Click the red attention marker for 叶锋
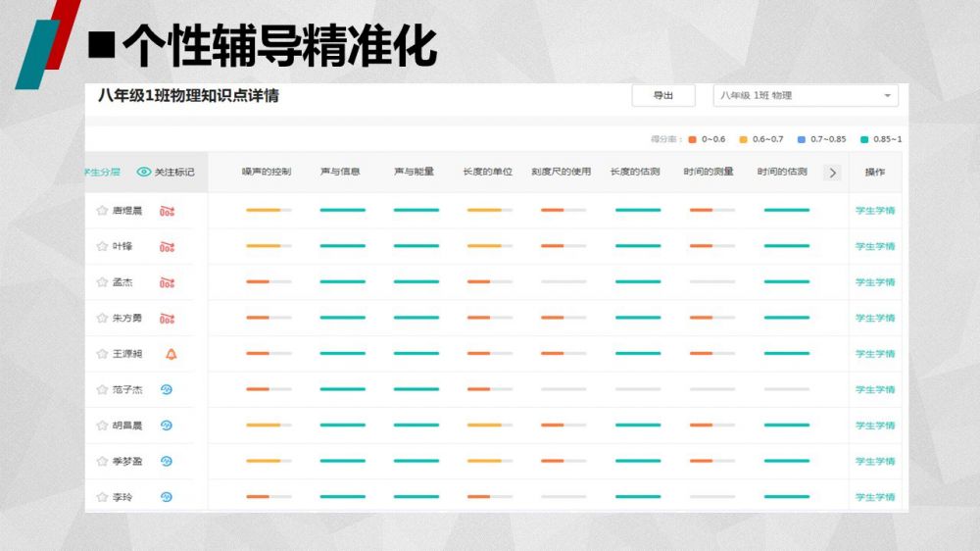The height and width of the screenshot is (551, 980). tap(168, 247)
